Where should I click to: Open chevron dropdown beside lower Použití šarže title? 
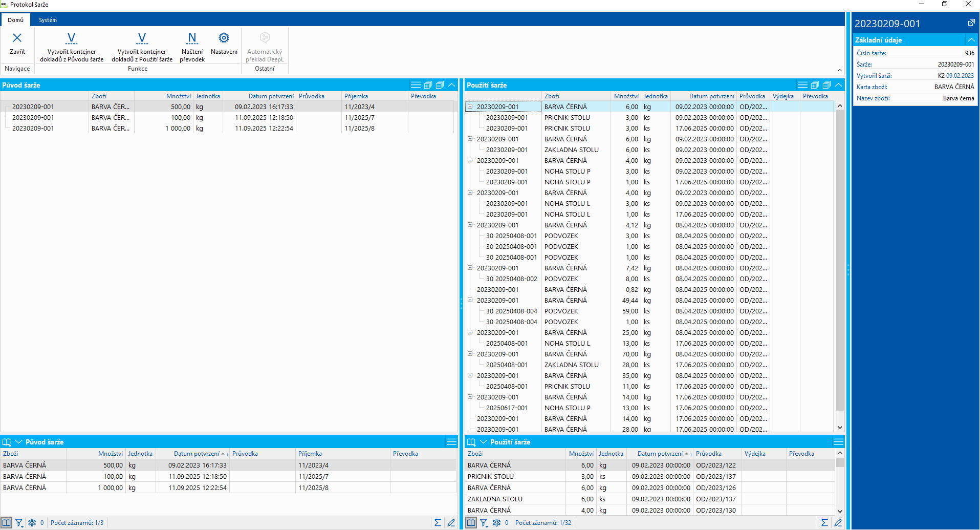coord(483,442)
